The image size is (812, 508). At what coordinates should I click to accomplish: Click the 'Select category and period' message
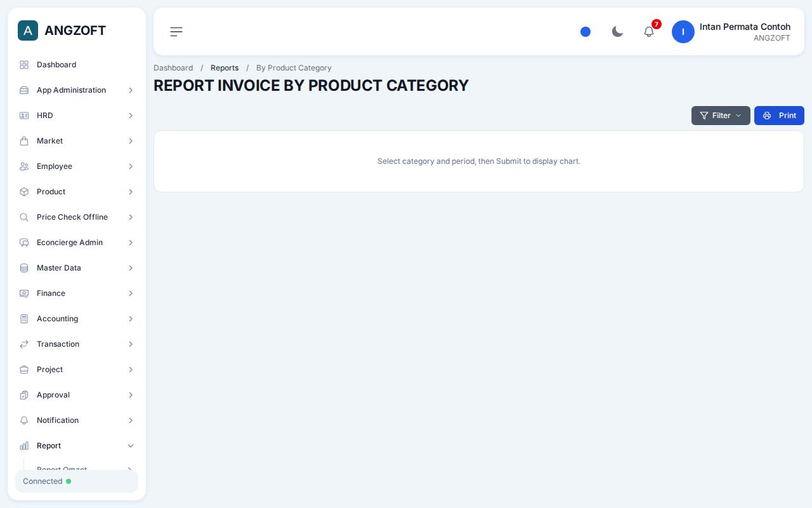[x=479, y=161]
